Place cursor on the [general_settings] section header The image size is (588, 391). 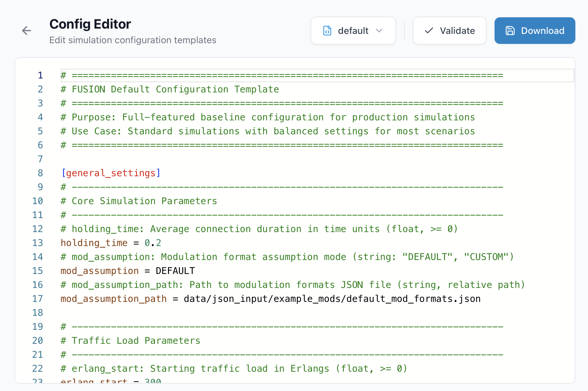coord(111,173)
